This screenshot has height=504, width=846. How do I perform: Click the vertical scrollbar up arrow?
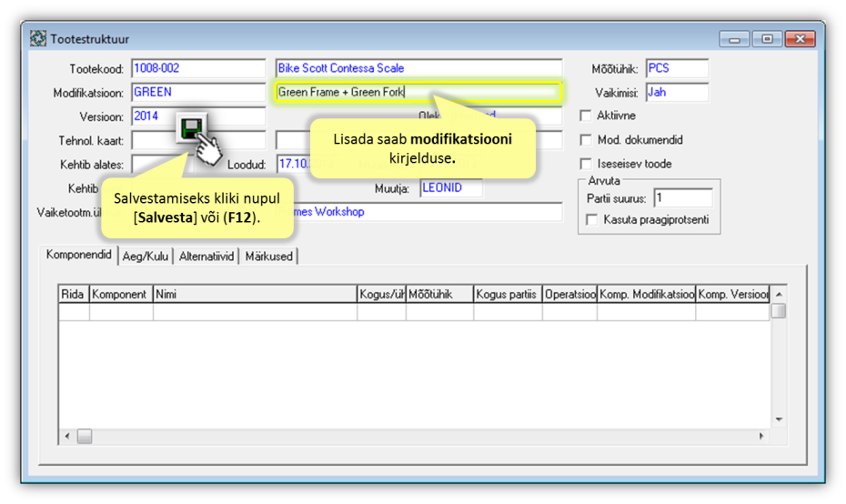point(779,294)
